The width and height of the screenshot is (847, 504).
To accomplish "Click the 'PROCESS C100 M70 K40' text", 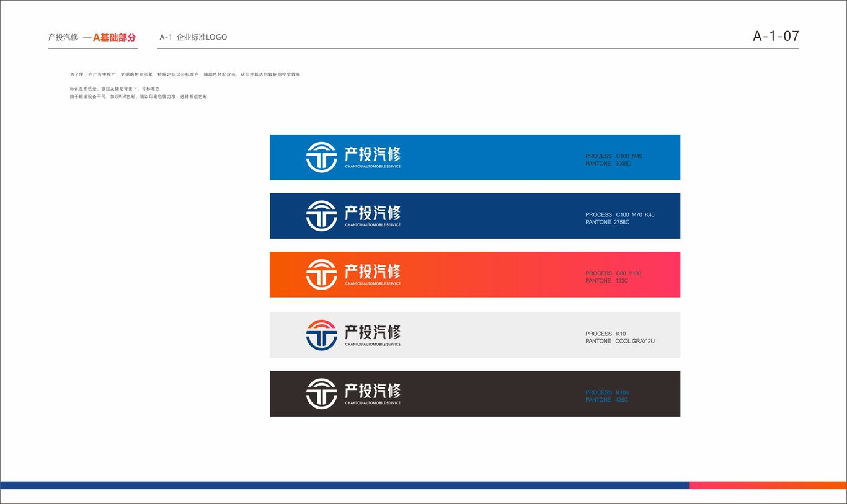I will tap(620, 214).
